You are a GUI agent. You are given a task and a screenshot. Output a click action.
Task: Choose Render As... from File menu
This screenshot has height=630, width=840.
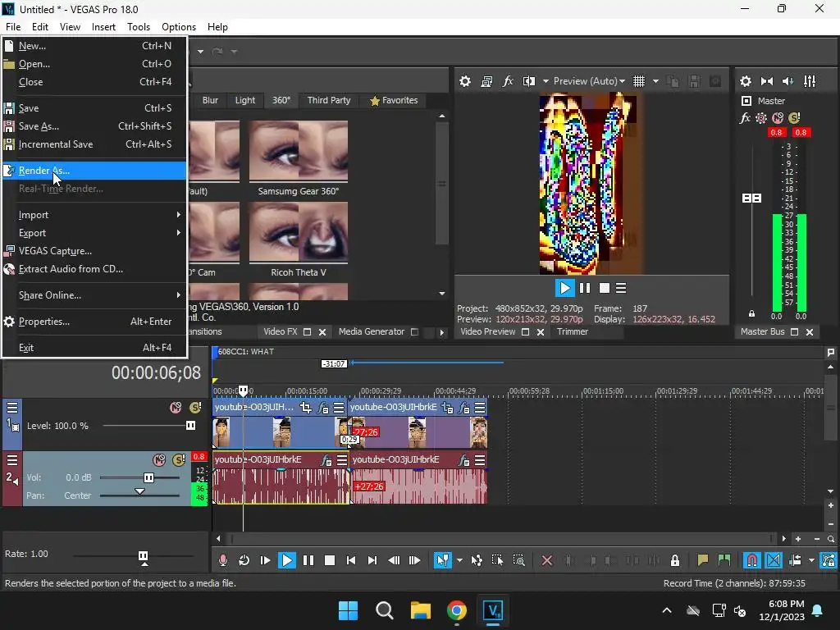44,171
